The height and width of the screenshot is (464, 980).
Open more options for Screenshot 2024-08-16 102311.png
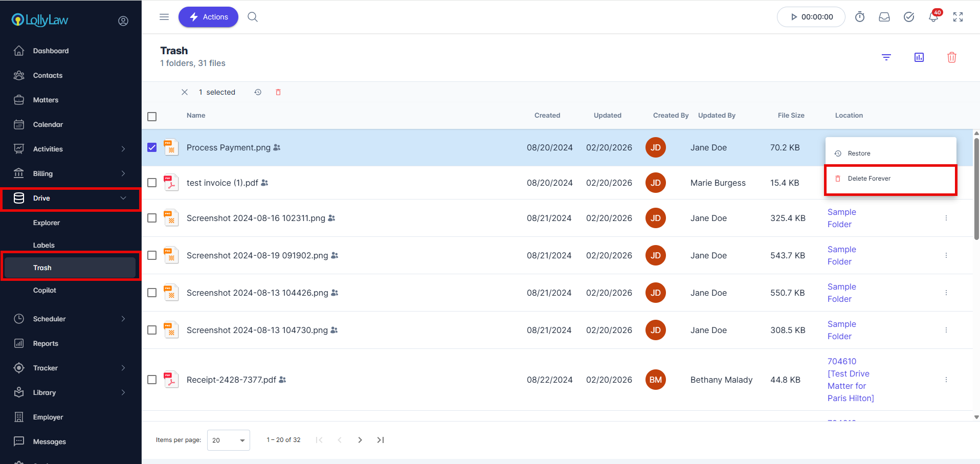point(946,218)
